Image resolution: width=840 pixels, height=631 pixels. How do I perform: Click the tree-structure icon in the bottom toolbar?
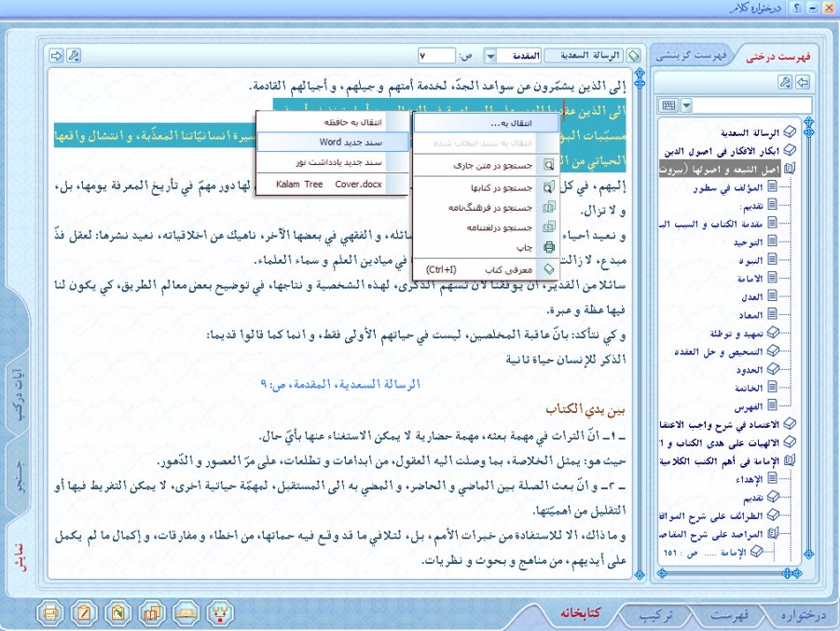pos(220,613)
